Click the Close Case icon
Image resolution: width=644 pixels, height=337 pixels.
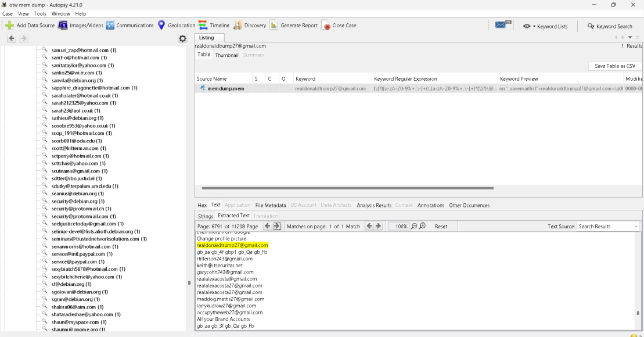tap(326, 26)
